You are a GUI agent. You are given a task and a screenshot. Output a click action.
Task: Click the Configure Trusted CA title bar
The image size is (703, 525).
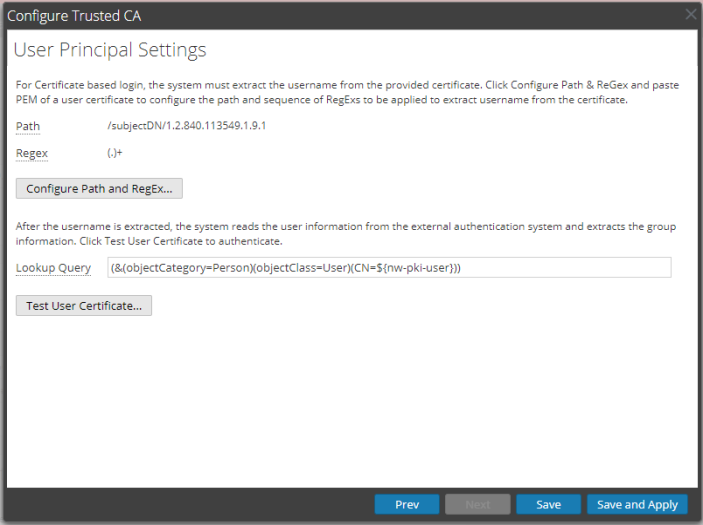(300, 14)
